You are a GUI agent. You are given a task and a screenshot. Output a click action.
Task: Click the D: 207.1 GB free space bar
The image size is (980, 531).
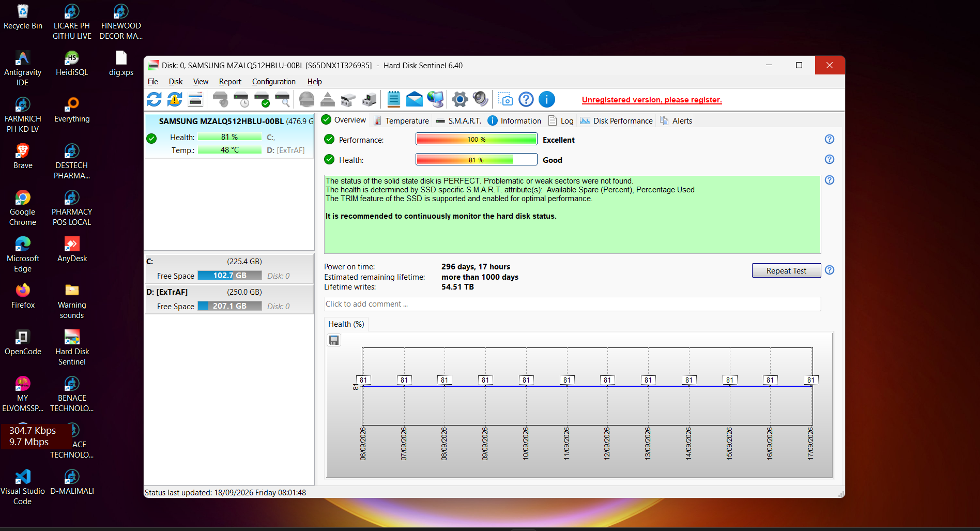(230, 306)
